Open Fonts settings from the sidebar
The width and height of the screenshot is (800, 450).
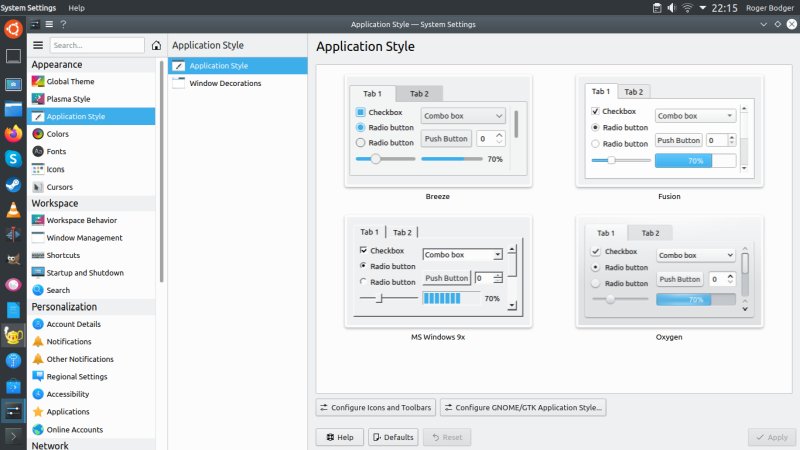(x=56, y=151)
